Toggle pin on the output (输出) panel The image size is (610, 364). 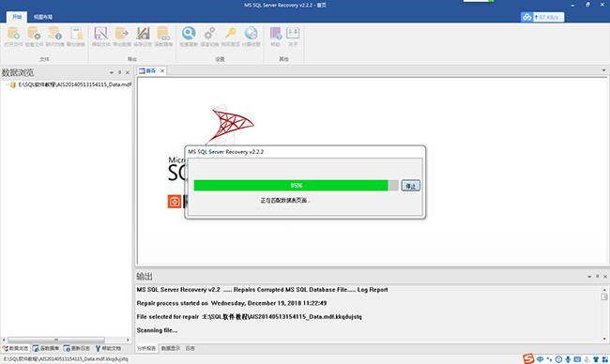click(x=598, y=277)
